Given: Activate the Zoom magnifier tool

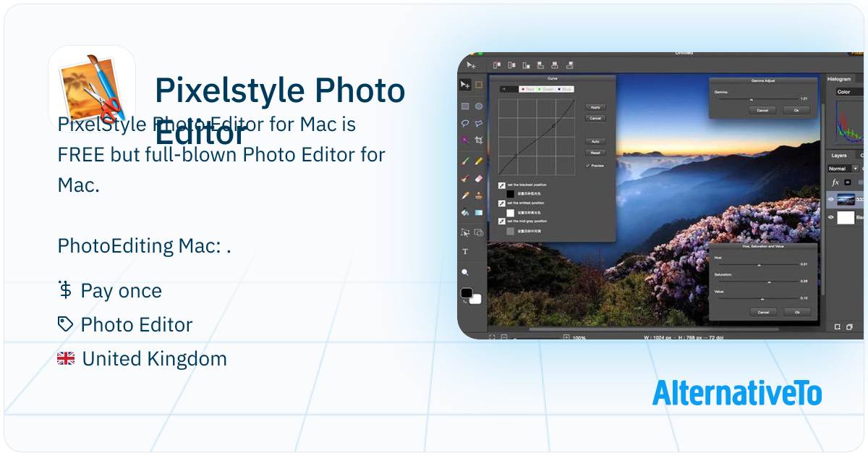Looking at the screenshot, I should [465, 272].
